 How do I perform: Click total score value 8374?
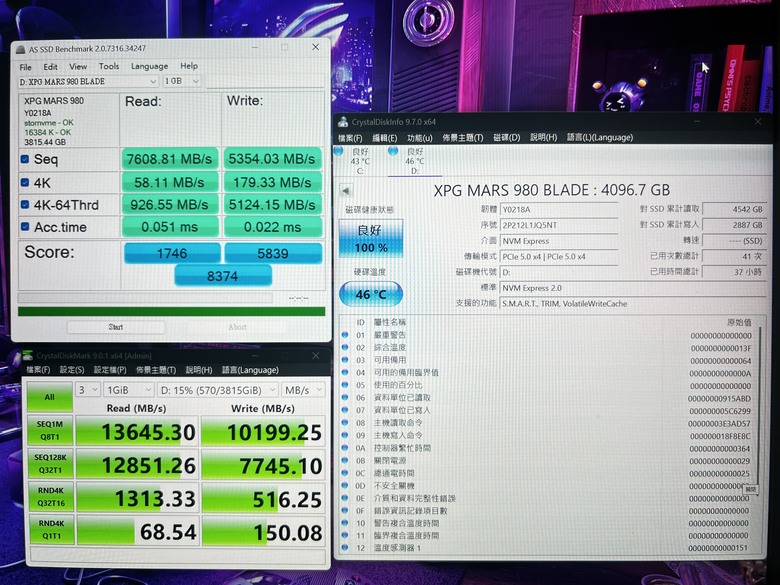[222, 276]
